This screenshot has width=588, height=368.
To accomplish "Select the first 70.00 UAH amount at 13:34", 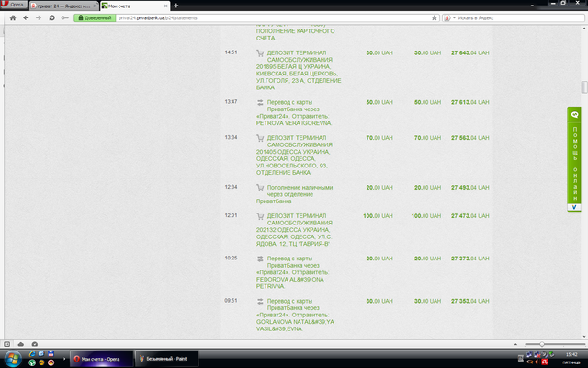I will pyautogui.click(x=379, y=138).
